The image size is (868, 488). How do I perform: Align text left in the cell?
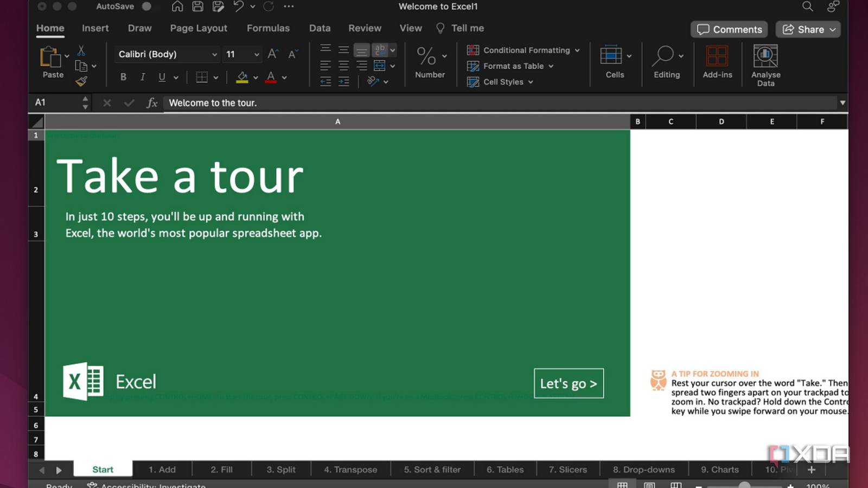coord(325,66)
